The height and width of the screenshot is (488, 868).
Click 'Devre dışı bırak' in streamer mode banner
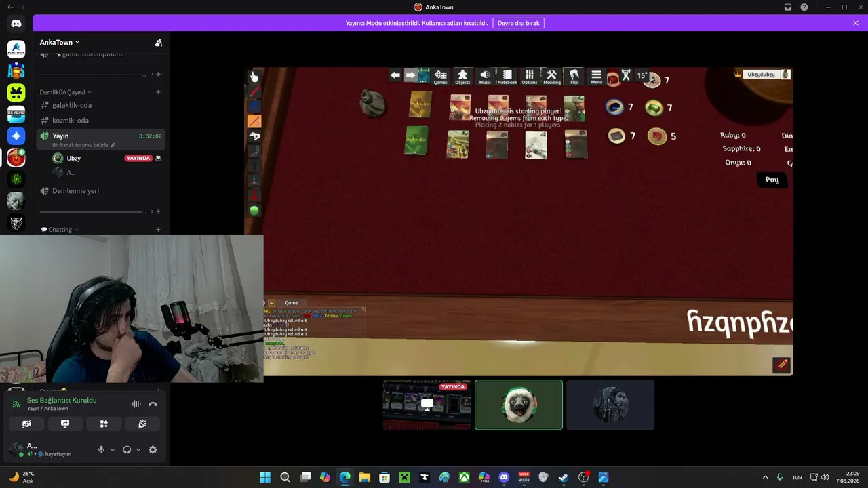point(518,23)
